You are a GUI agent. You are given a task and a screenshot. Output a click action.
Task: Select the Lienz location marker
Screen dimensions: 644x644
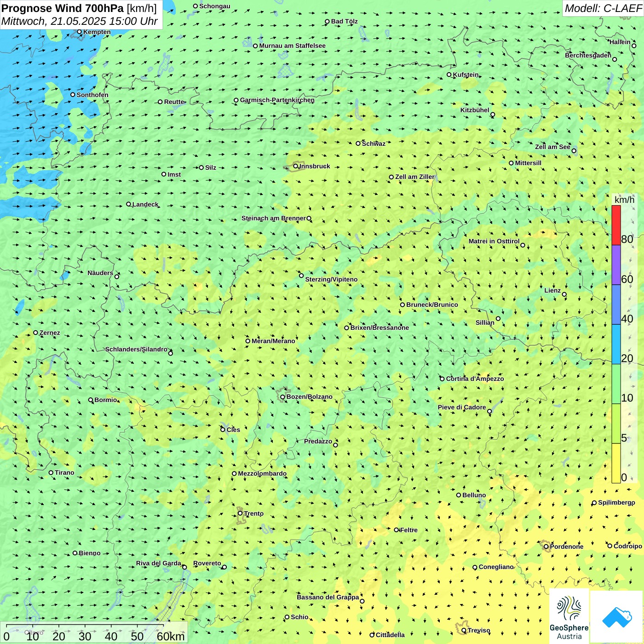(x=564, y=294)
